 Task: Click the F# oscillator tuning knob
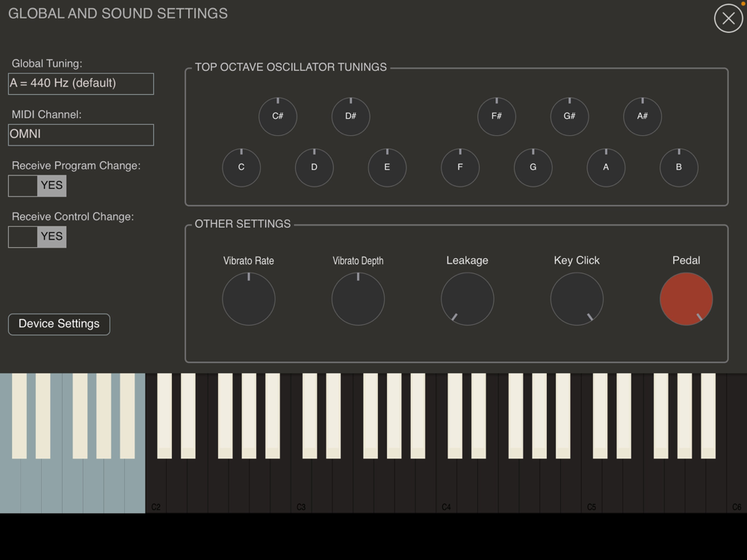497,116
